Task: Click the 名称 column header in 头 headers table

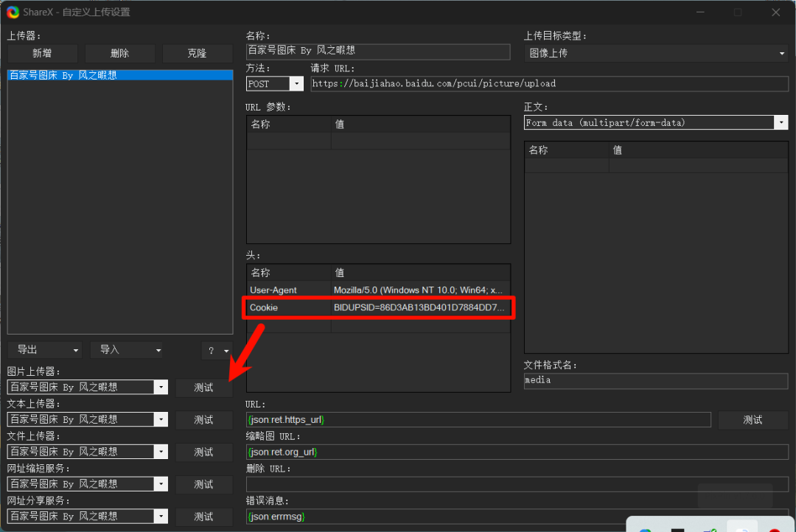Action: [x=290, y=273]
